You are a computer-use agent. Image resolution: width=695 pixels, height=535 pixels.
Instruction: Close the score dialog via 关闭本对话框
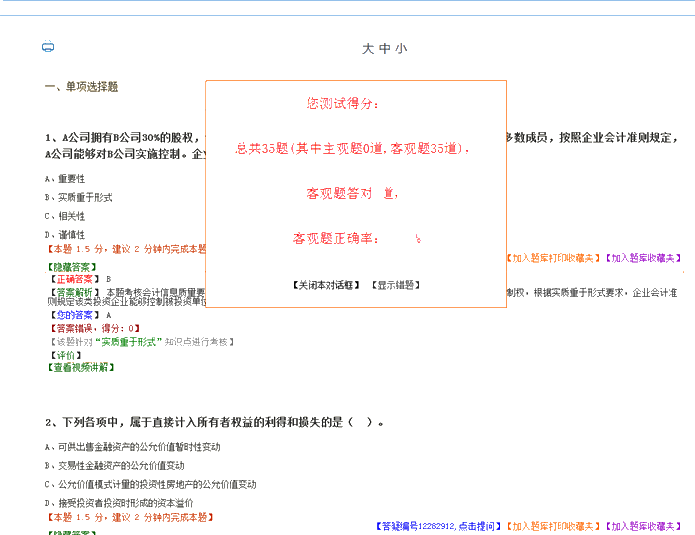pos(327,285)
